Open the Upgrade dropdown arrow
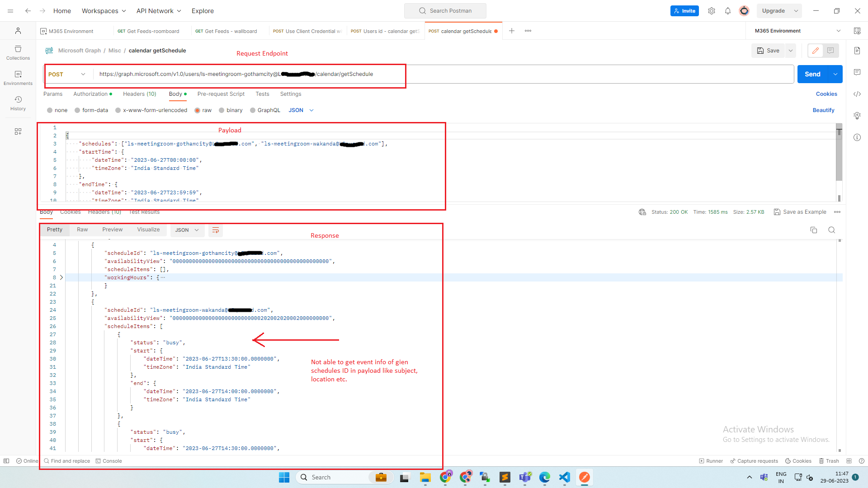The image size is (868, 488). point(796,11)
